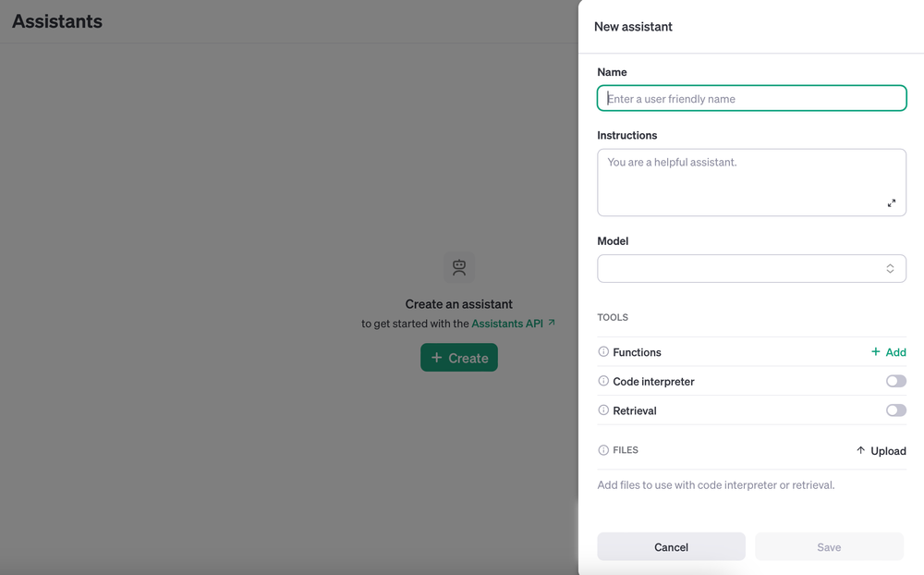The image size is (924, 575).
Task: Click the Upload files text
Action: 888,451
